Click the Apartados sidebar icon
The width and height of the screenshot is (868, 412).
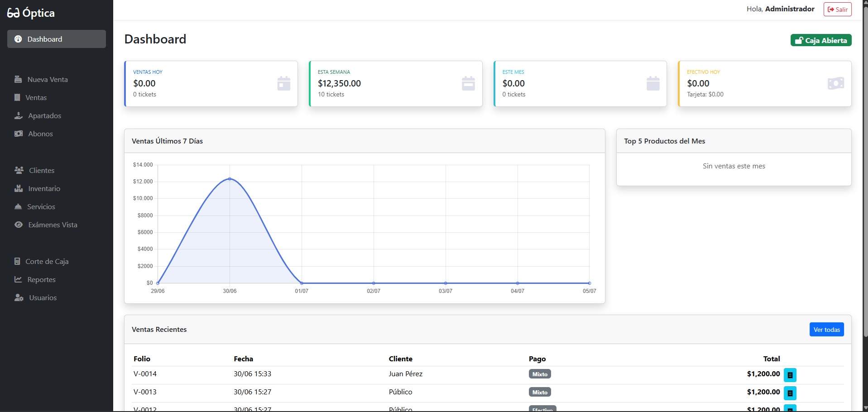(x=19, y=115)
